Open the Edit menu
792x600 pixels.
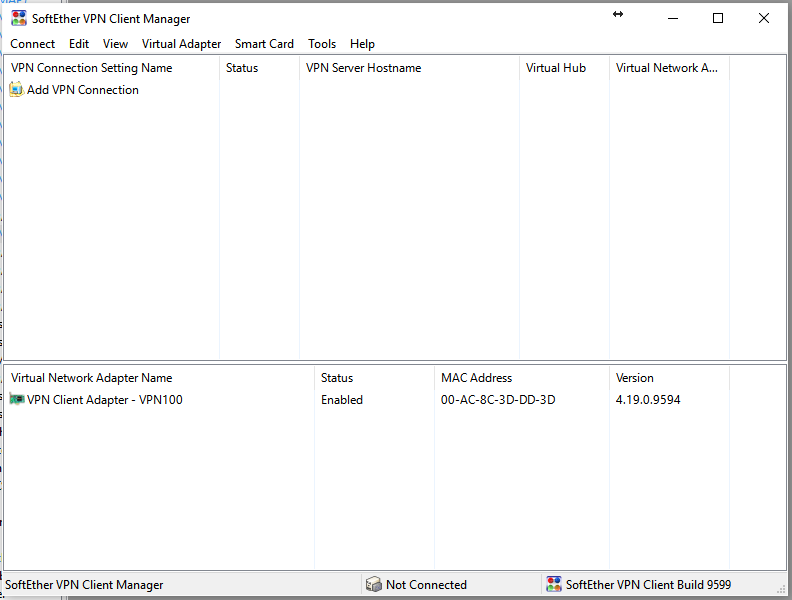tap(79, 44)
